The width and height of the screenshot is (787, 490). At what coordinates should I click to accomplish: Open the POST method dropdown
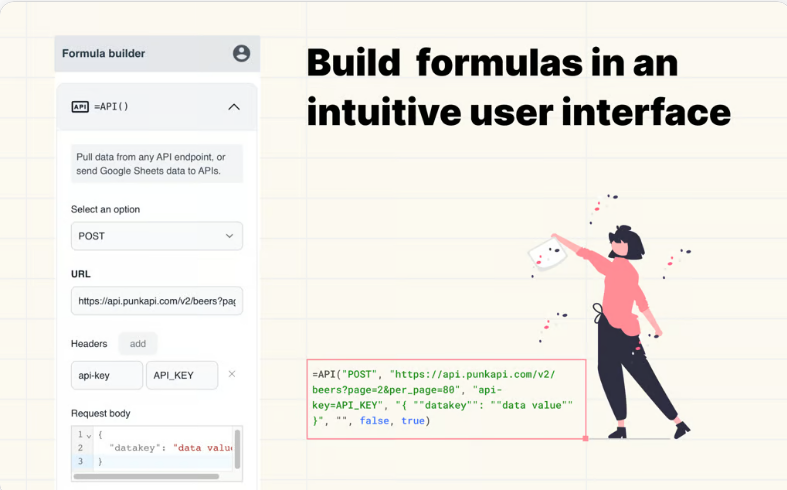[x=156, y=236]
